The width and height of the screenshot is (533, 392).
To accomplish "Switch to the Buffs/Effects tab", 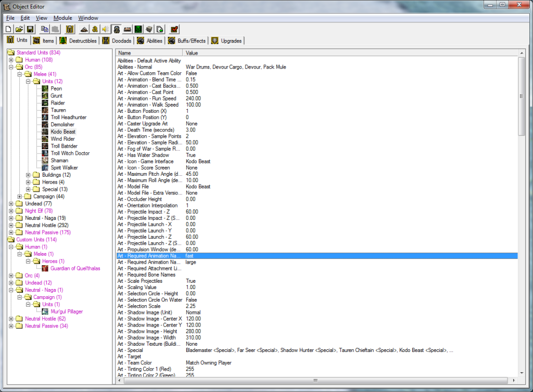I will click(x=187, y=41).
